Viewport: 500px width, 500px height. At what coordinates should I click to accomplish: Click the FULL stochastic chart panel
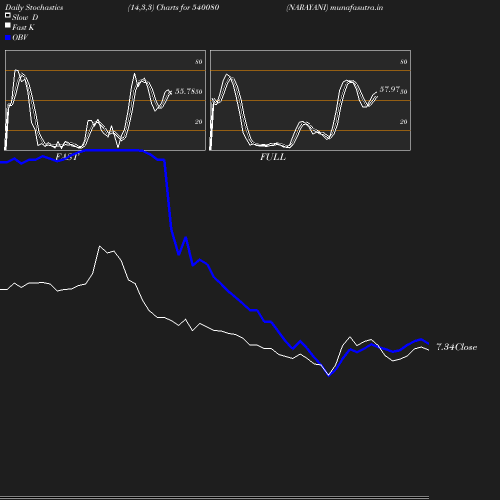coord(310,100)
